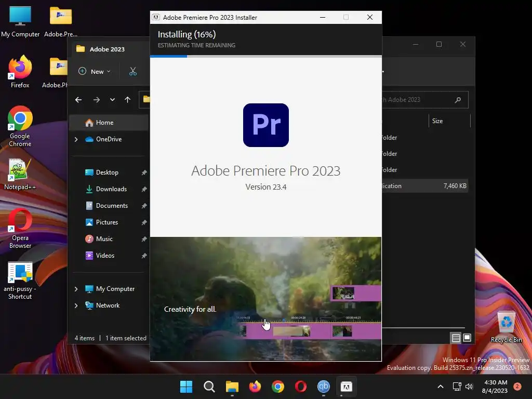Unpin Downloads using its pin icon
The image size is (532, 399).
click(144, 189)
